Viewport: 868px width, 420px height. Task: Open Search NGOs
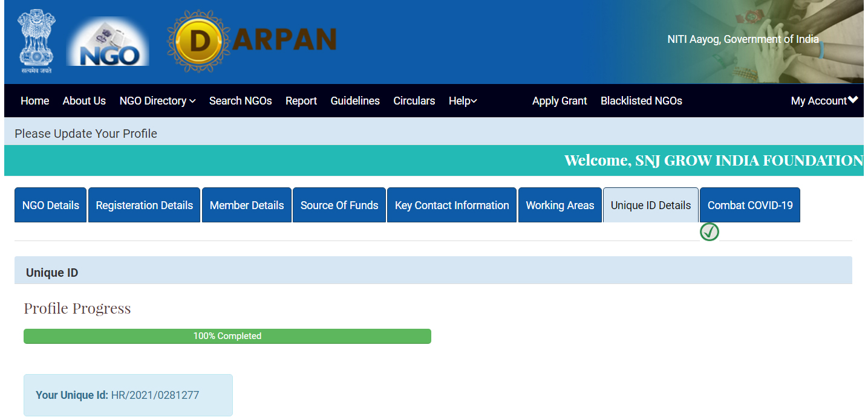click(x=241, y=101)
